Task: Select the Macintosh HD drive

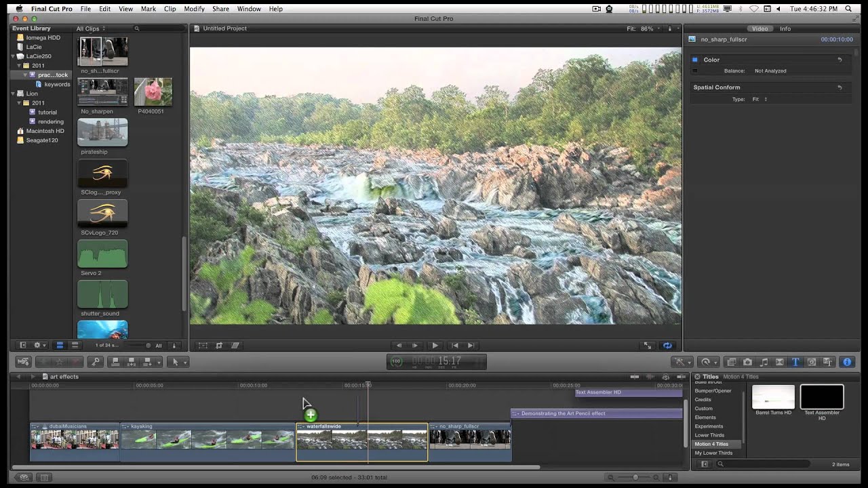Action: (45, 131)
